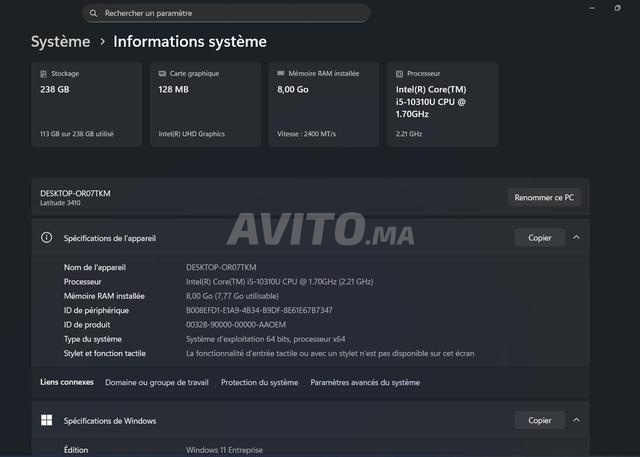Viewport: 640px width, 457px height.
Task: Click the info icon beside Spécifications de l'appareil
Action: point(46,238)
